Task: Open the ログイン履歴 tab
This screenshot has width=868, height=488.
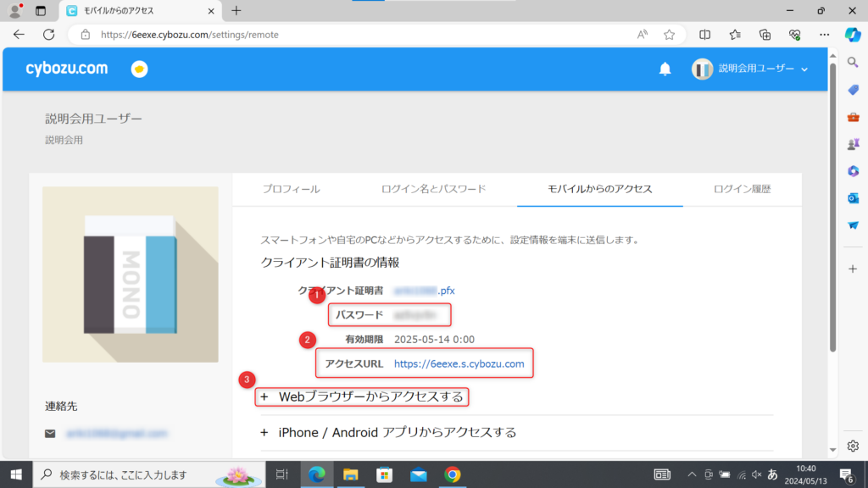Action: pyautogui.click(x=742, y=189)
